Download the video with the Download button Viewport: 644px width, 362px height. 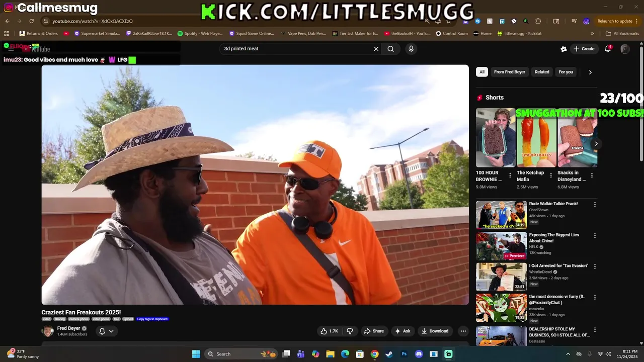click(435, 331)
